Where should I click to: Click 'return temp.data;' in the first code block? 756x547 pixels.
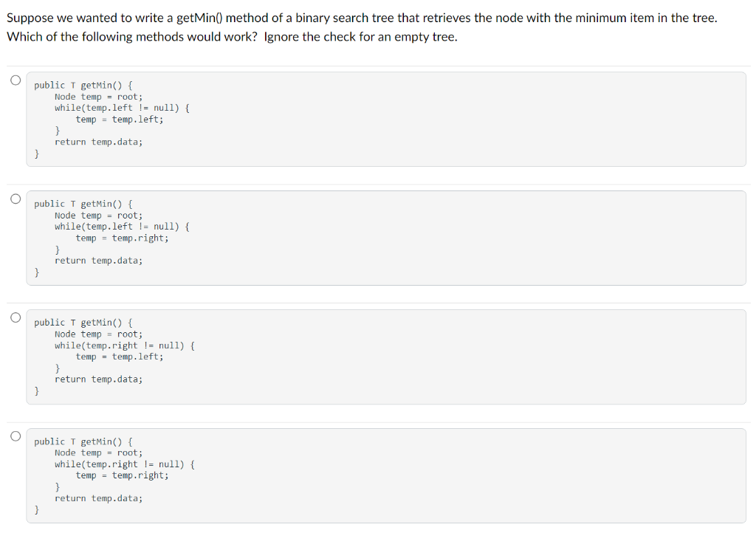98,142
